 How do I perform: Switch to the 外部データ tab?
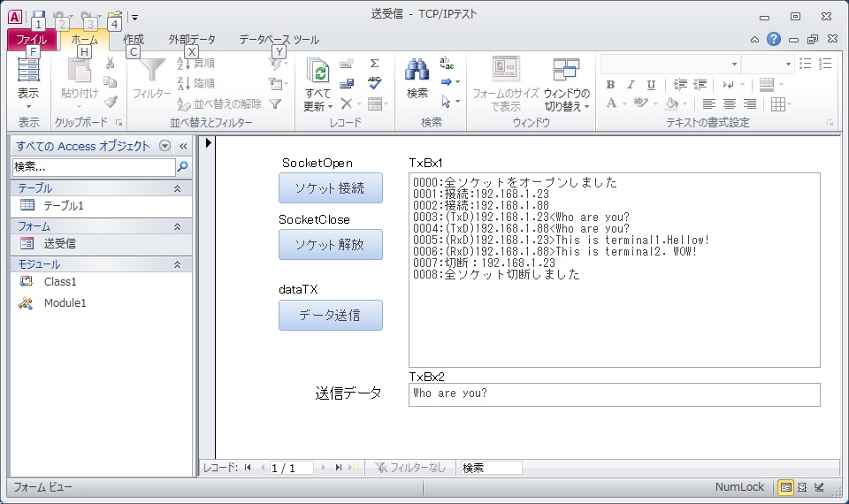[x=192, y=40]
